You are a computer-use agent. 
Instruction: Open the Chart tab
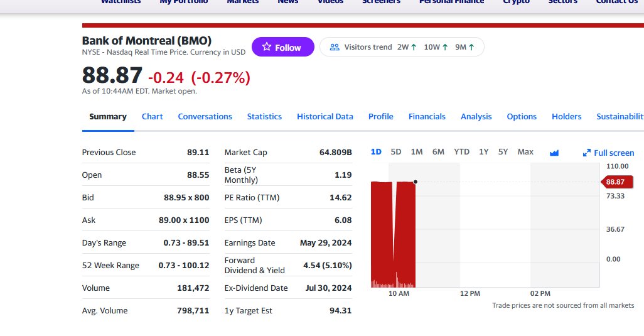pyautogui.click(x=153, y=117)
